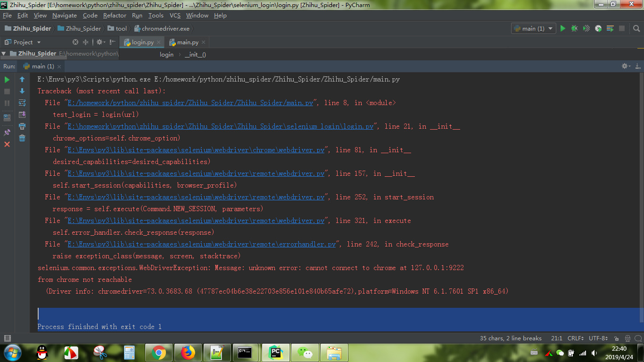
Task: Pin the Run tab with the pin icon
Action: click(x=7, y=132)
